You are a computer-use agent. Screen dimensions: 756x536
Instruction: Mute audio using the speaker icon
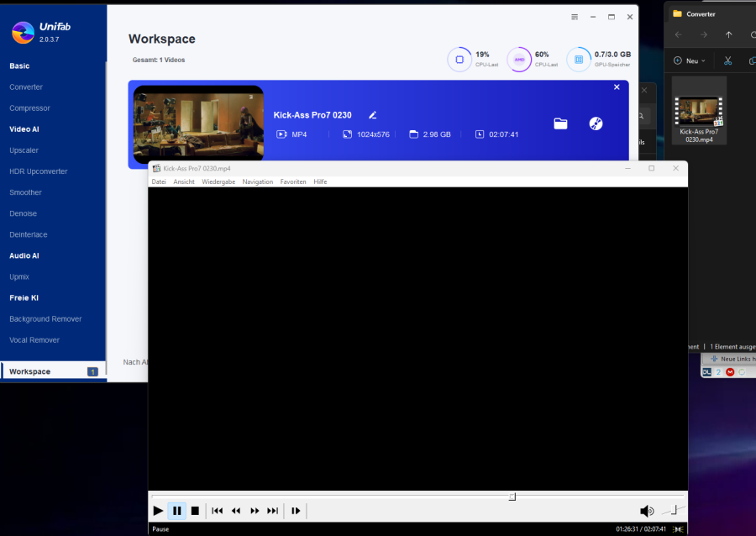click(x=646, y=511)
